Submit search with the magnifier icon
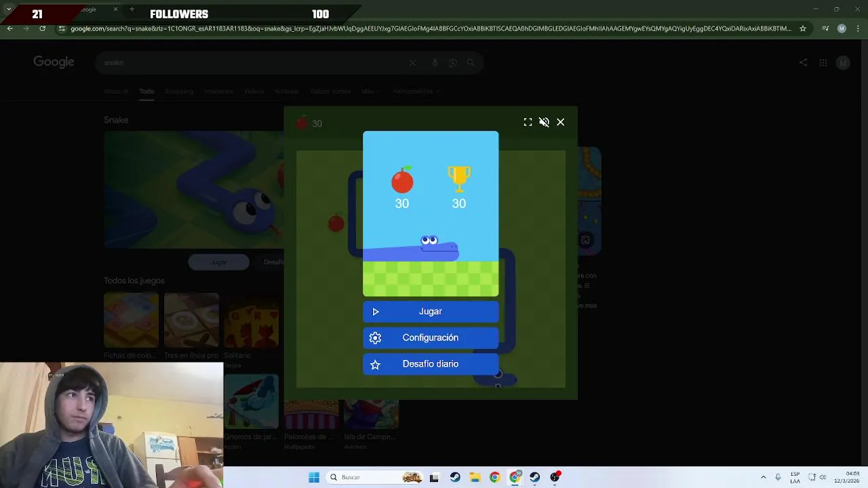 471,63
